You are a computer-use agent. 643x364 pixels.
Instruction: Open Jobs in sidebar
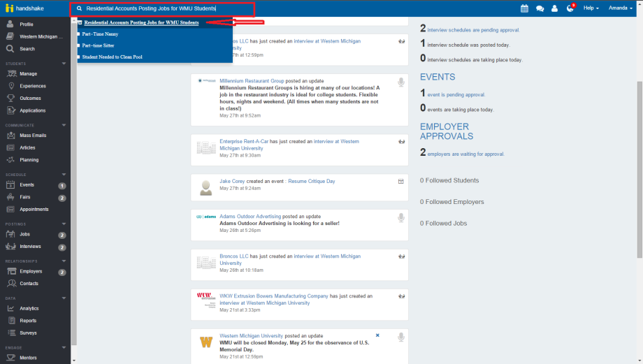click(24, 235)
